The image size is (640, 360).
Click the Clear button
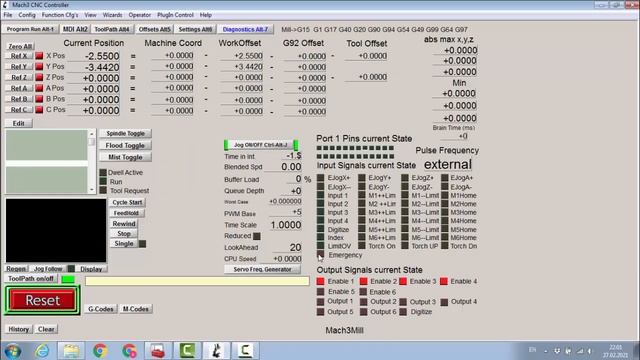(46, 329)
